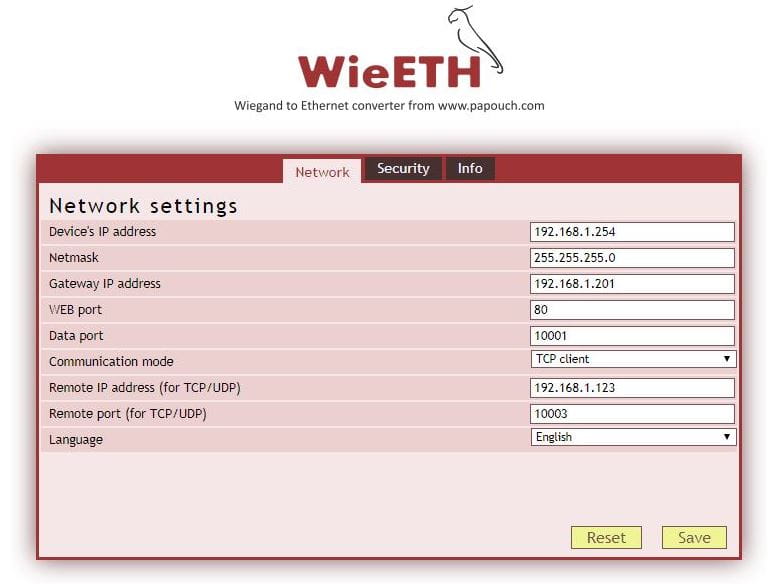Viewport: 780px width, 584px height.
Task: Click the Remote IP address field
Action: click(632, 388)
